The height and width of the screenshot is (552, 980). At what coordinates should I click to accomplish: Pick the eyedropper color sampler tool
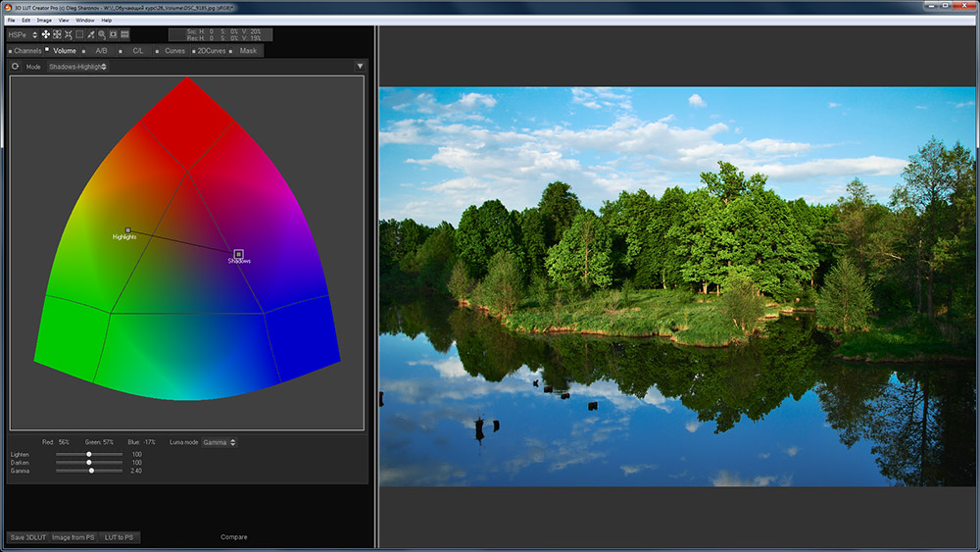(x=91, y=34)
